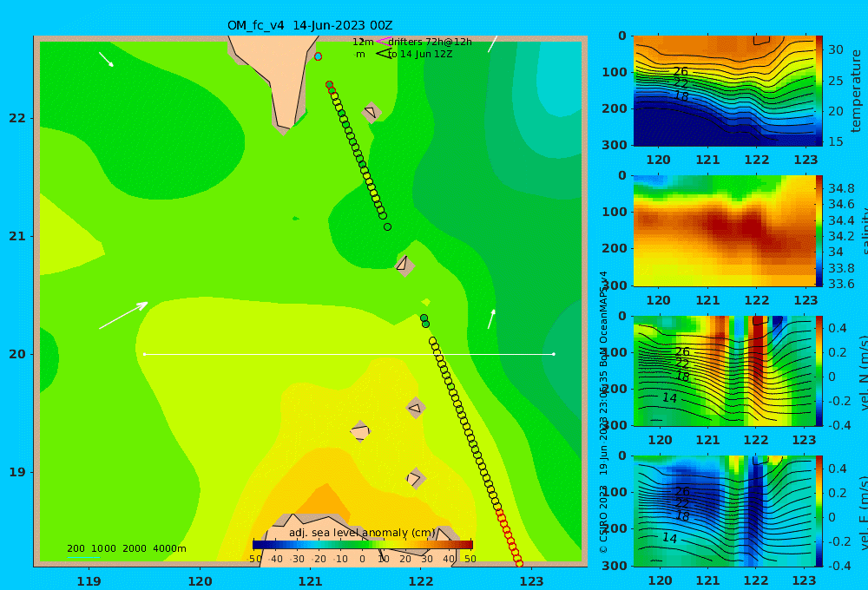
Task: Click contour label '14' in the vel. N panel
Action: 669,397
